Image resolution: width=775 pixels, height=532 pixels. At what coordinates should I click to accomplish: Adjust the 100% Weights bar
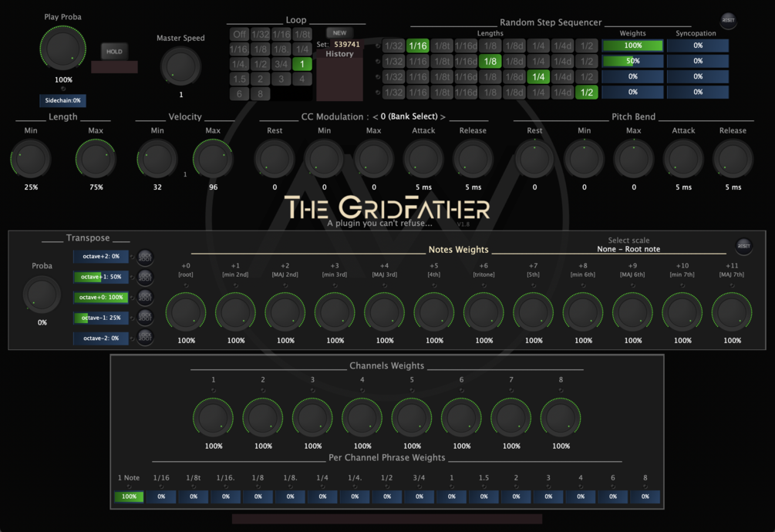click(632, 45)
